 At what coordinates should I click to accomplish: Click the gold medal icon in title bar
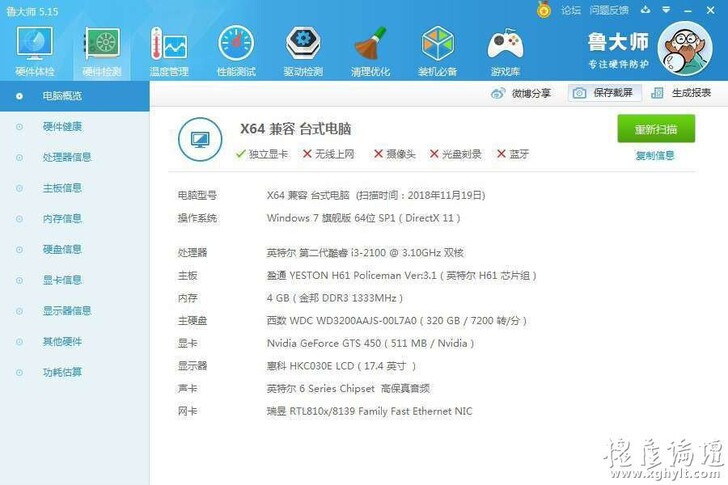544,10
